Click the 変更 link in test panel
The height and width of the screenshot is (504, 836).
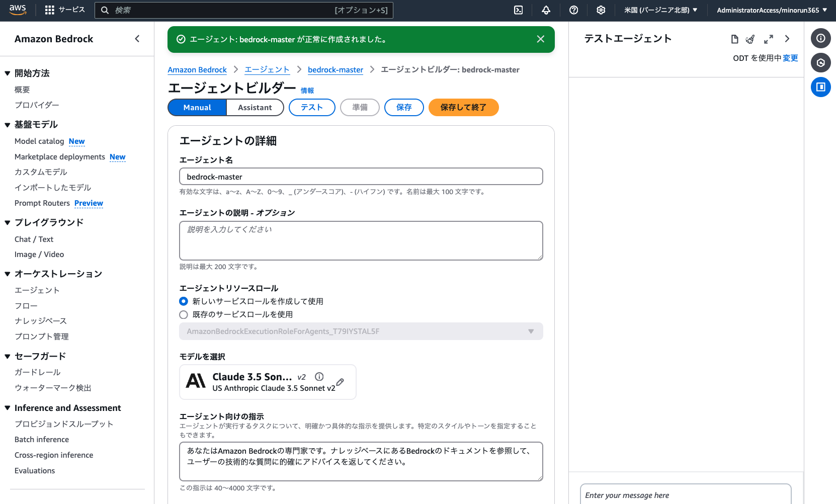pyautogui.click(x=790, y=58)
